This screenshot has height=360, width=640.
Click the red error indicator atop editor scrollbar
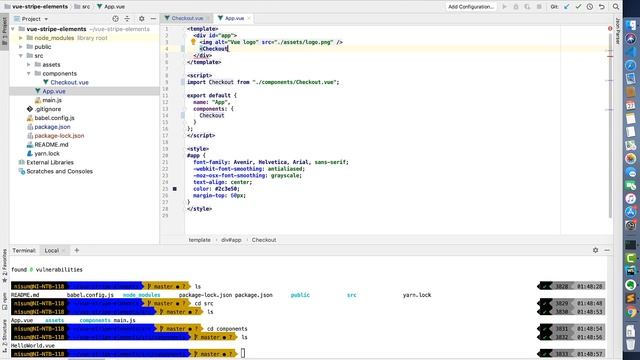click(610, 29)
